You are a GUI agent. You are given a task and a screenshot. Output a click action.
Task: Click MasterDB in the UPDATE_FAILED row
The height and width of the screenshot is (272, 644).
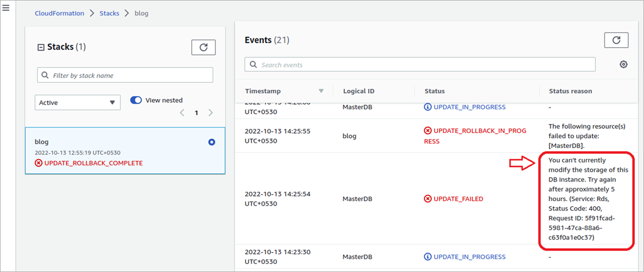pos(357,199)
